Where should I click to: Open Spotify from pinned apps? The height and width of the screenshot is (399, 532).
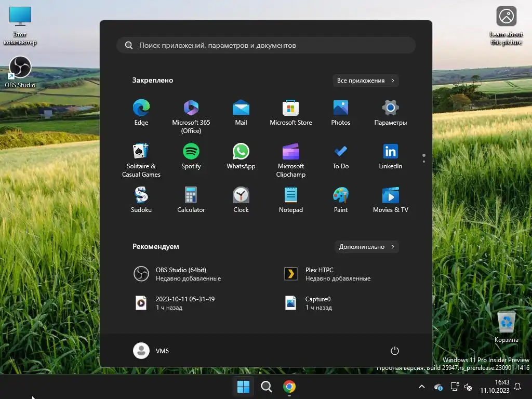191,157
